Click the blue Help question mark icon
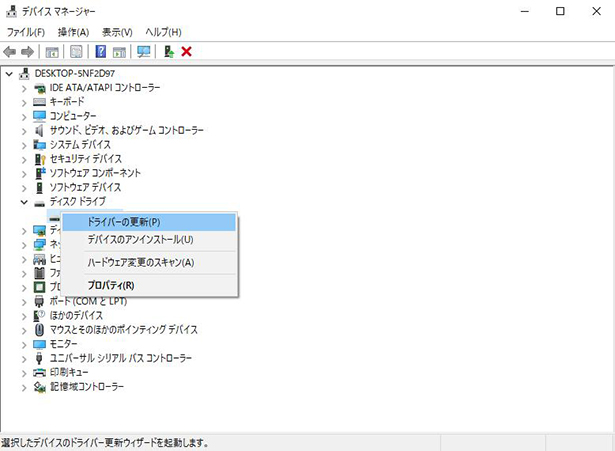 (x=101, y=51)
